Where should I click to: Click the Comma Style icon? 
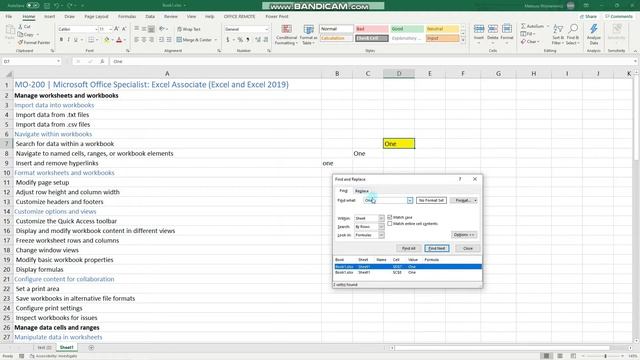coord(248,40)
